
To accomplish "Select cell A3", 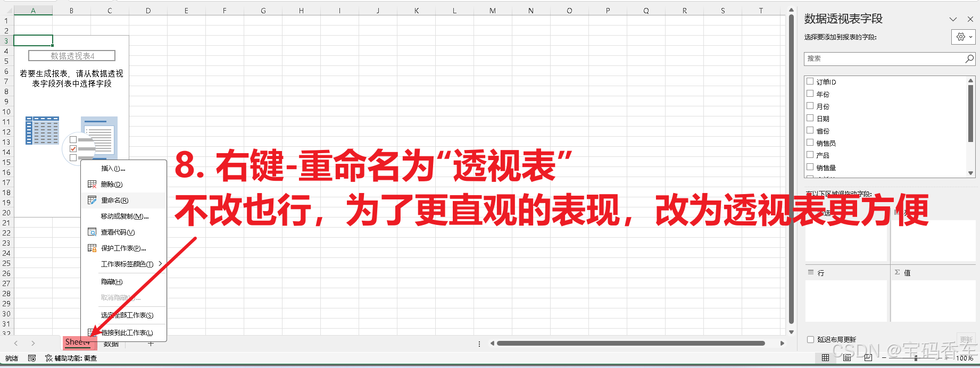I will coord(33,40).
